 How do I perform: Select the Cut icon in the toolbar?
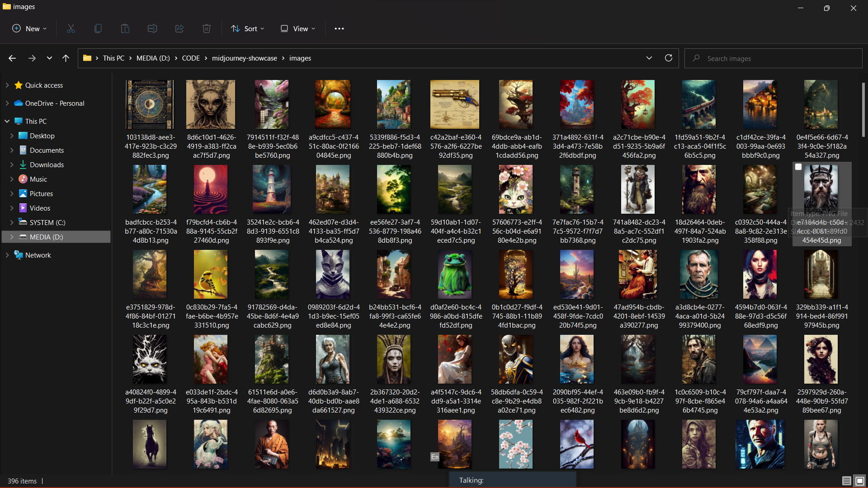point(71,28)
